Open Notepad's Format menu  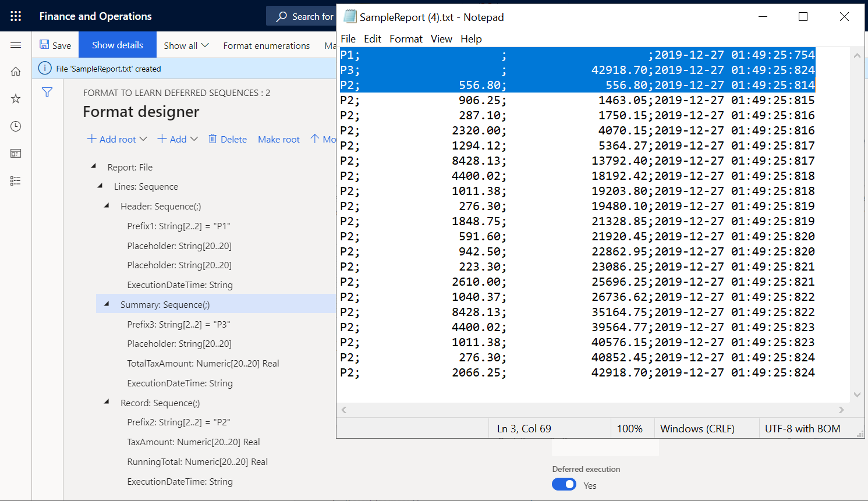(406, 38)
